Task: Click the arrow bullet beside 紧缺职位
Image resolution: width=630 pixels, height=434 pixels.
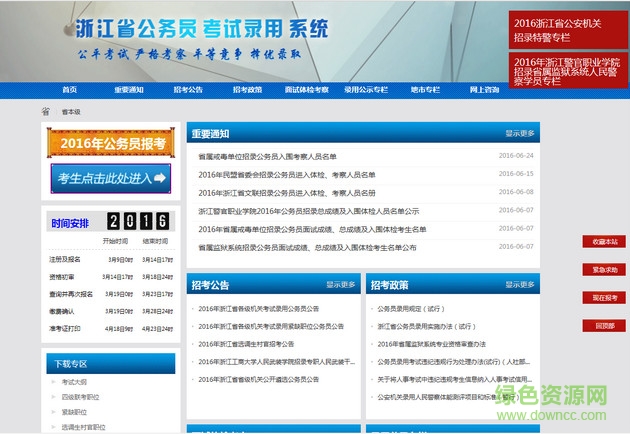Action: pos(53,411)
